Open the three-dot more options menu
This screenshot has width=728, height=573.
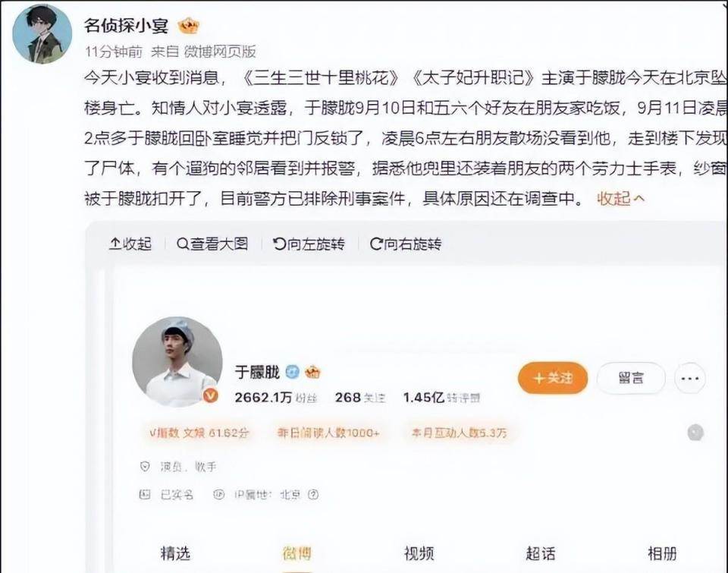[690, 378]
